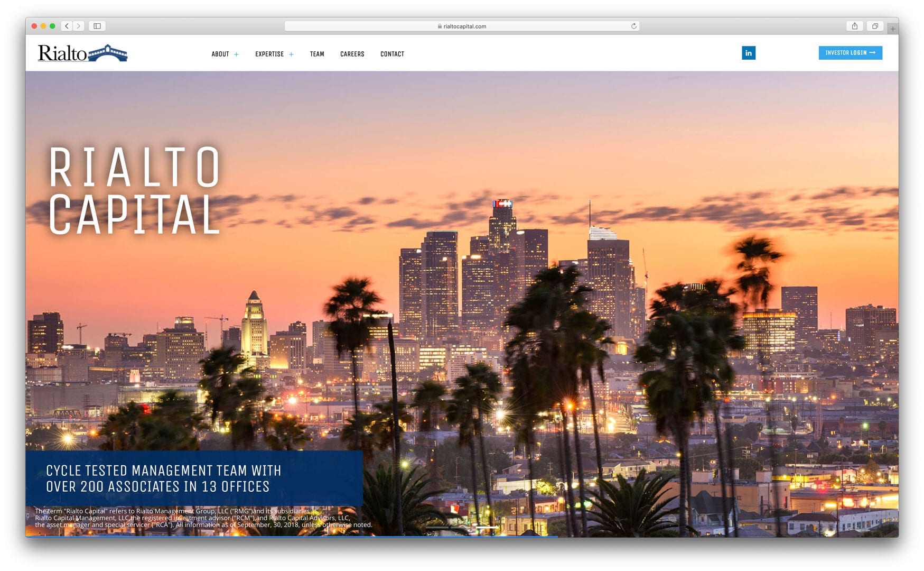This screenshot has width=924, height=571.
Task: Open the About nav item
Action: click(220, 54)
